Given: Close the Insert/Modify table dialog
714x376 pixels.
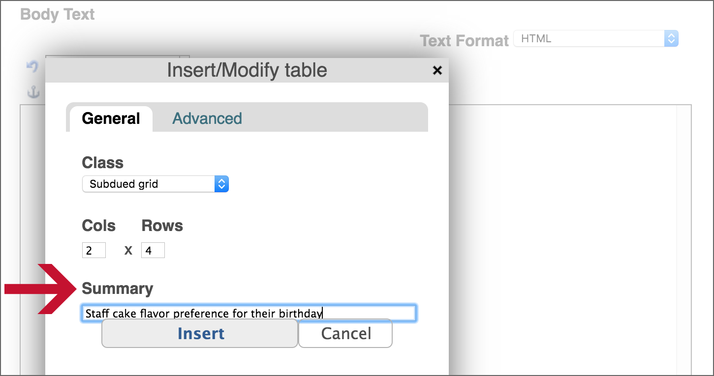Looking at the screenshot, I should pyautogui.click(x=437, y=70).
